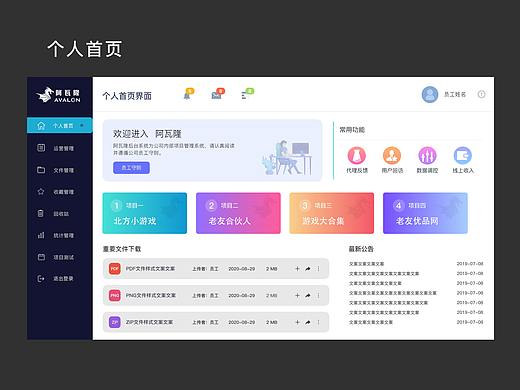Click the 最新公告 section heading
This screenshot has width=520, height=390.
click(361, 249)
